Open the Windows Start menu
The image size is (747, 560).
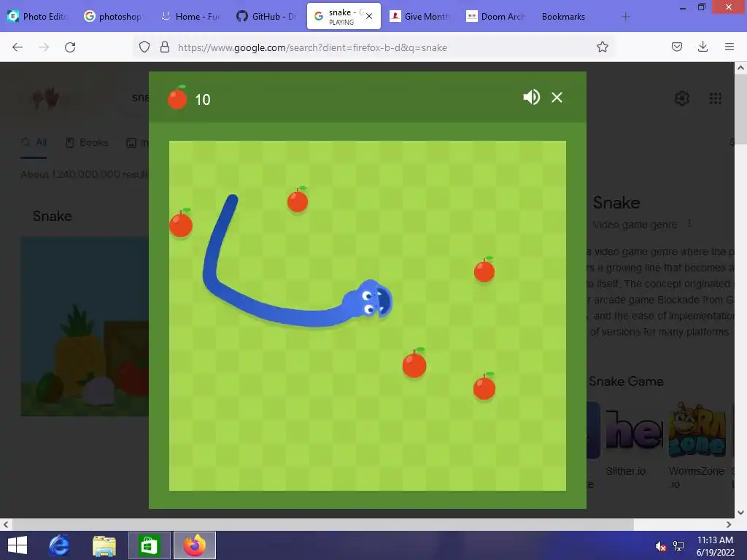point(18,545)
